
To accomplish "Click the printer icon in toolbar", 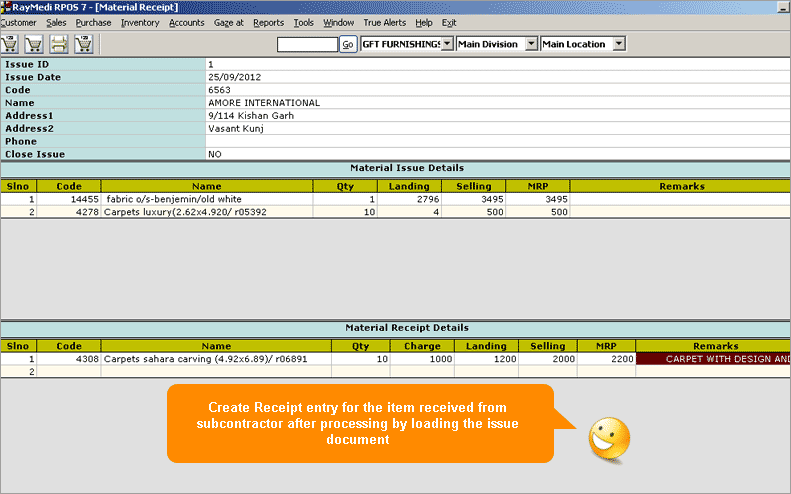I will (x=59, y=44).
